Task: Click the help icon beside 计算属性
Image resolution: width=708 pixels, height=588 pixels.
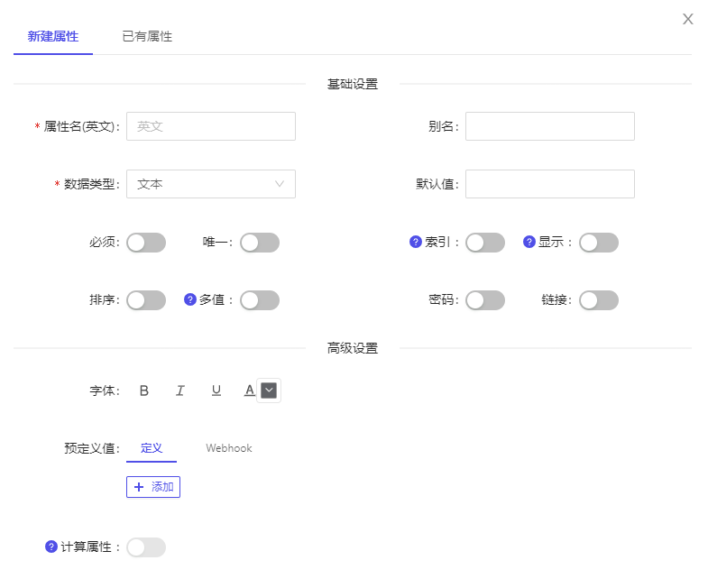Action: pyautogui.click(x=51, y=547)
